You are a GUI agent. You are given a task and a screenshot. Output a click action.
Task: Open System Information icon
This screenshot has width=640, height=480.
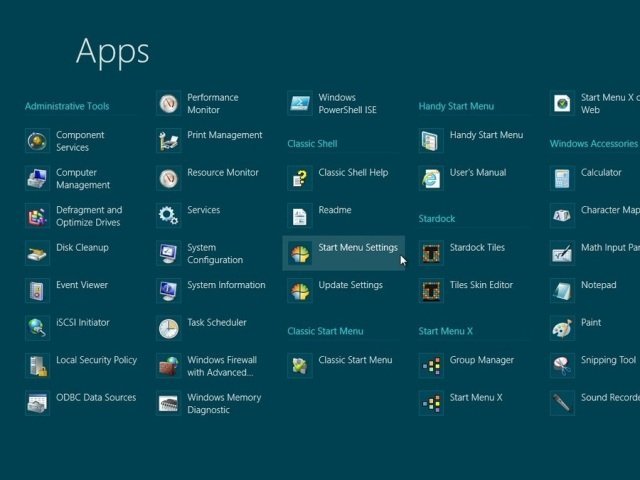click(x=169, y=291)
